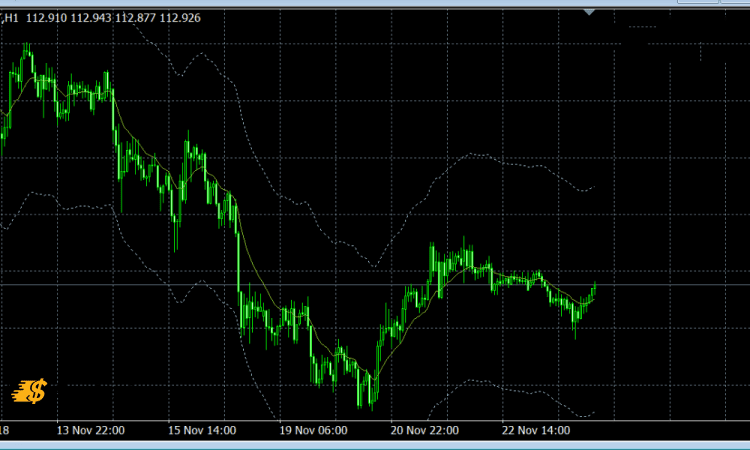Click the H1 timeframe label in the chart header
This screenshot has height=450, width=750.
click(11, 18)
